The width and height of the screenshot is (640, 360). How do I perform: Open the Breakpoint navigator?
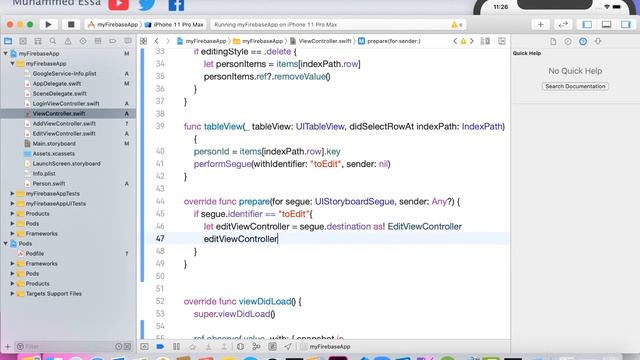coord(113,41)
